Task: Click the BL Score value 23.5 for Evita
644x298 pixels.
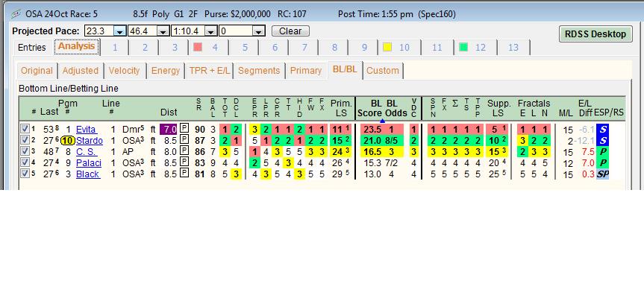Action: click(x=372, y=130)
